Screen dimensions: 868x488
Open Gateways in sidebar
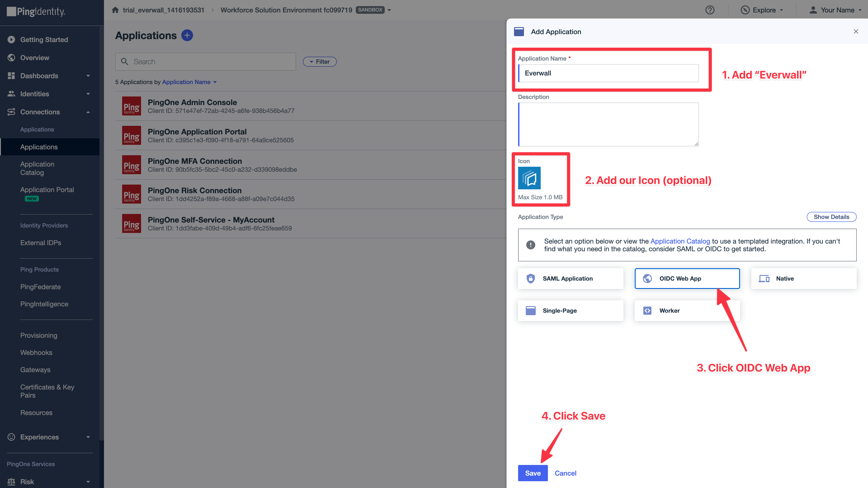point(35,370)
